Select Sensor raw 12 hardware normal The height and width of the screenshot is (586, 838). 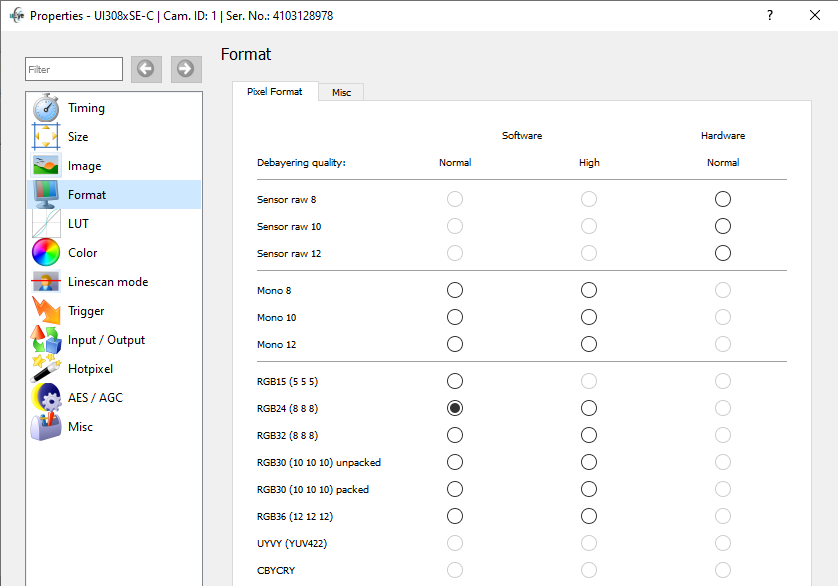click(x=723, y=253)
